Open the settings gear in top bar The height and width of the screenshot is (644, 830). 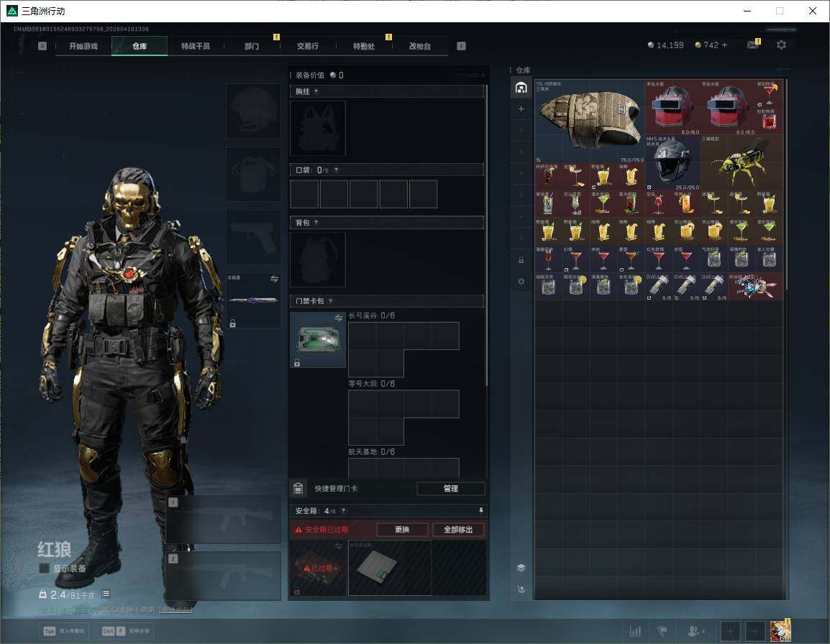[x=781, y=45]
